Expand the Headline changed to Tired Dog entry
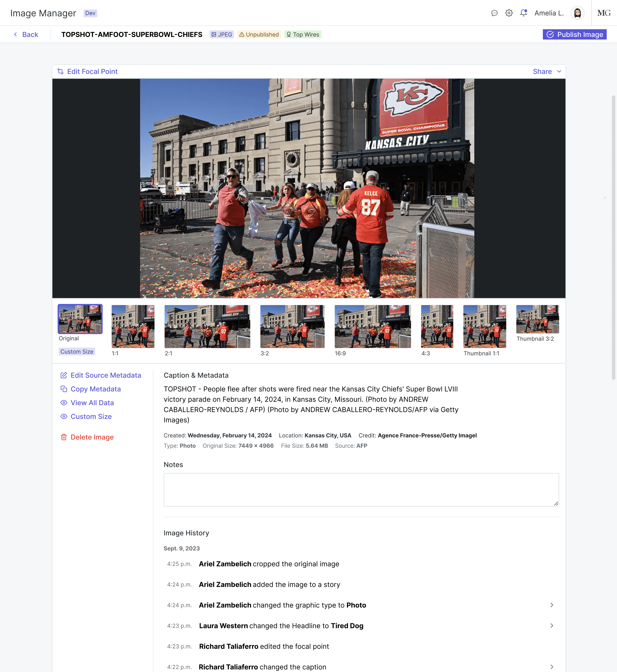Viewport: 617px width, 672px height. [551, 626]
